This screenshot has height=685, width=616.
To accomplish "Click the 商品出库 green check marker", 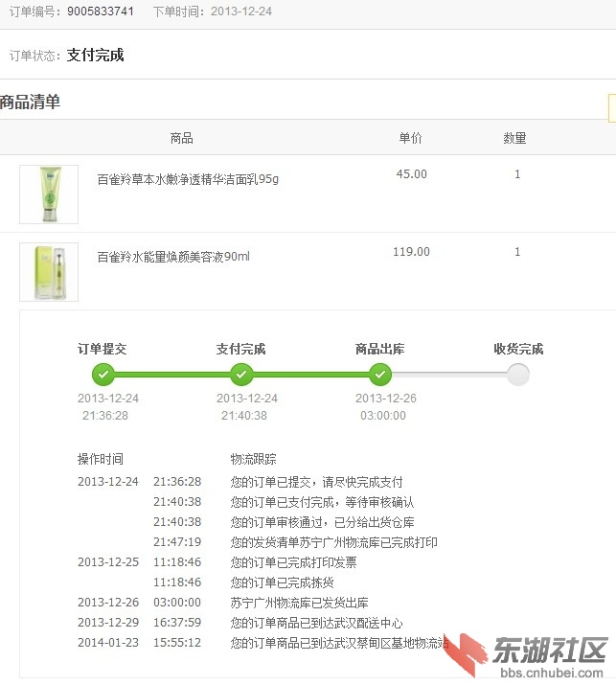I will coord(380,375).
